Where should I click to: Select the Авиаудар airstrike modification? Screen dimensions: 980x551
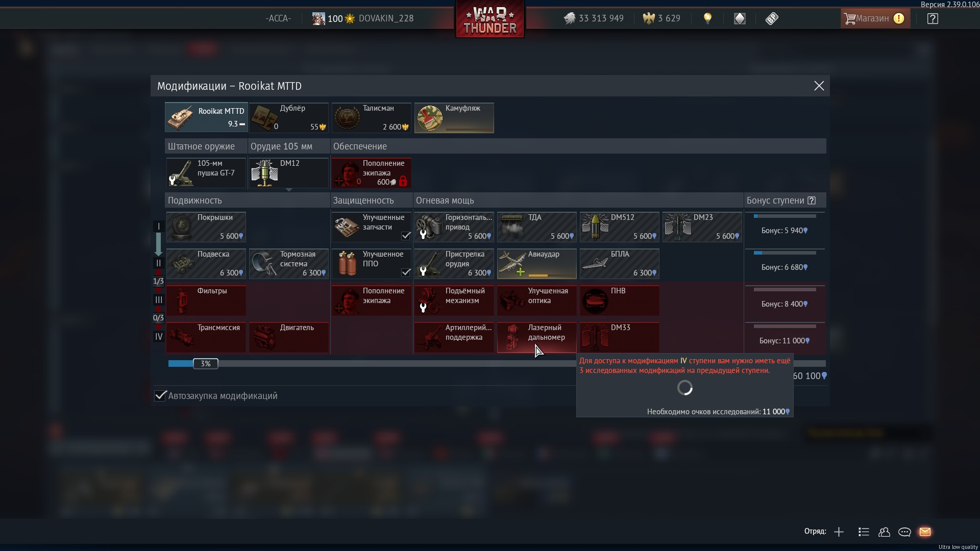pyautogui.click(x=537, y=264)
